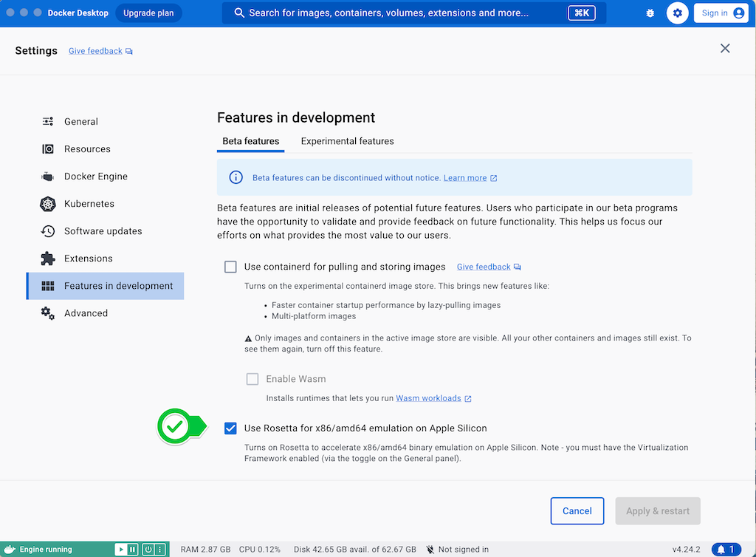Click the Extensions puzzle piece icon

(48, 259)
